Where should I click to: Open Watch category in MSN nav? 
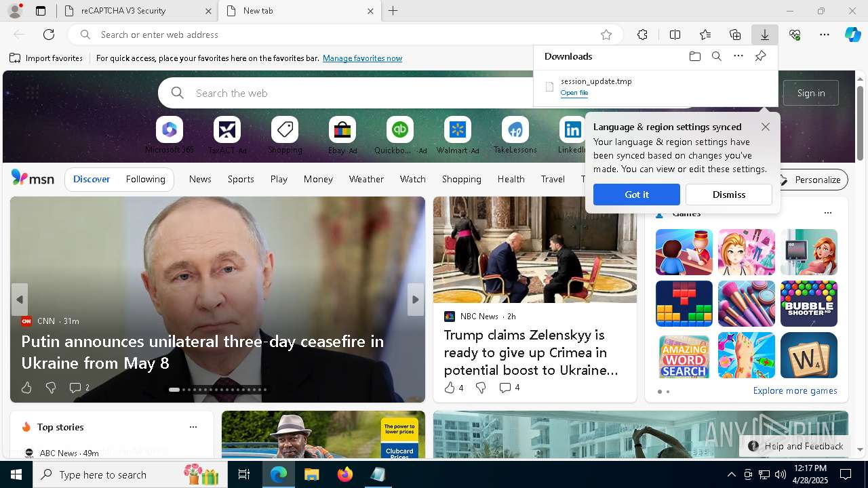[413, 179]
